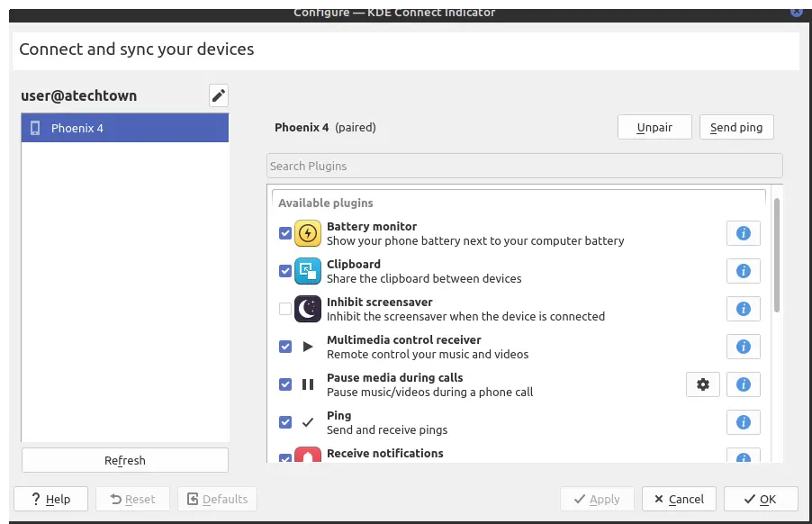Image resolution: width=812 pixels, height=524 pixels.
Task: Open Help
Action: [x=50, y=499]
